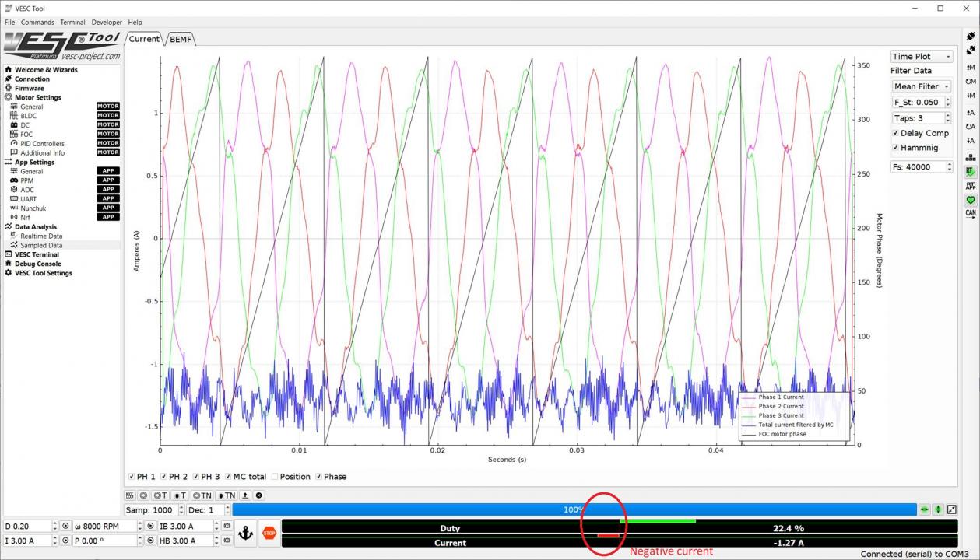Toggle keyboard control icon in right toolbar
Image resolution: width=980 pixels, height=560 pixels.
pos(970,156)
